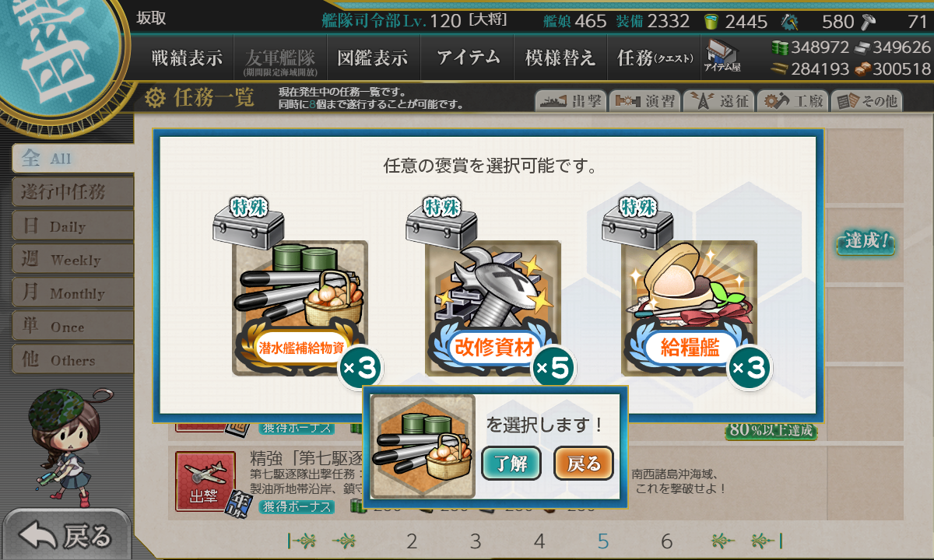Go to quest page 2

pos(412,541)
